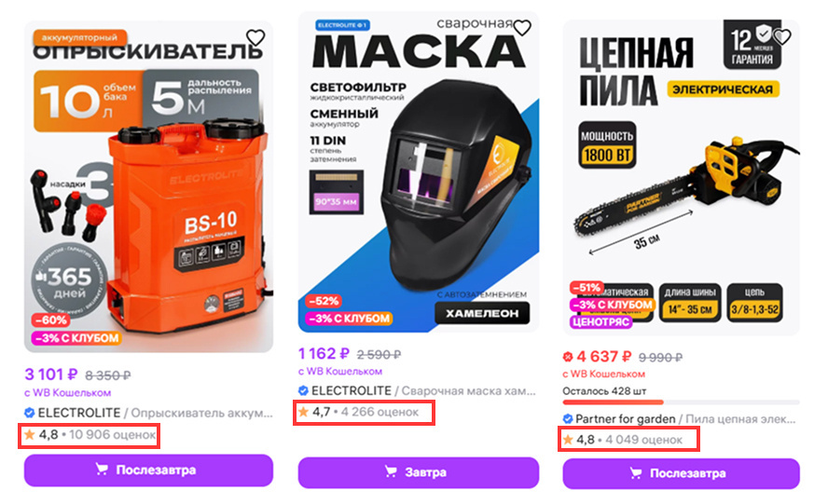
Task: Click the star rating 4,7 of the welding mask
Action: pyautogui.click(x=315, y=412)
